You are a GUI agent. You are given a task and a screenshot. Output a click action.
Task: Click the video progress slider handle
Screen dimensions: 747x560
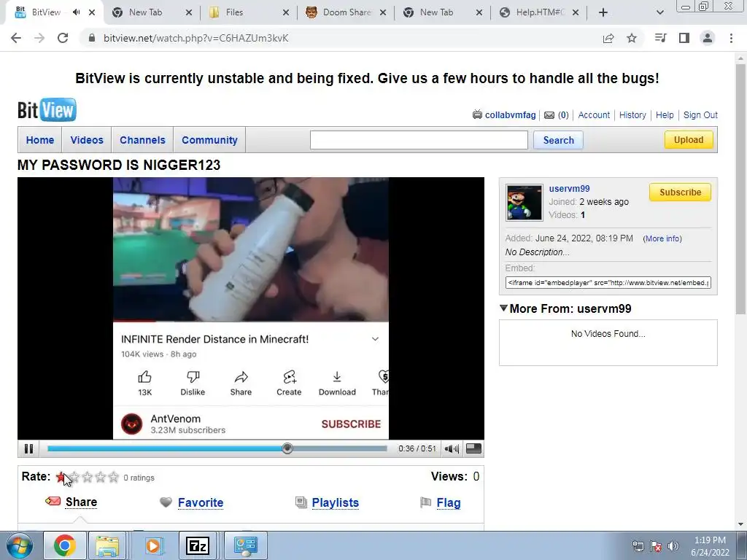coord(287,448)
